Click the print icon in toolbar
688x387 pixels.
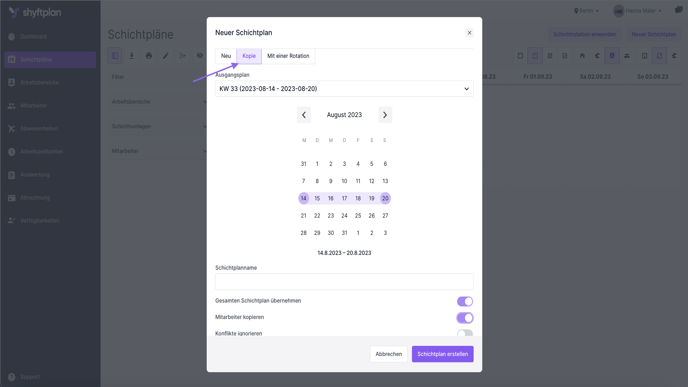pyautogui.click(x=149, y=56)
